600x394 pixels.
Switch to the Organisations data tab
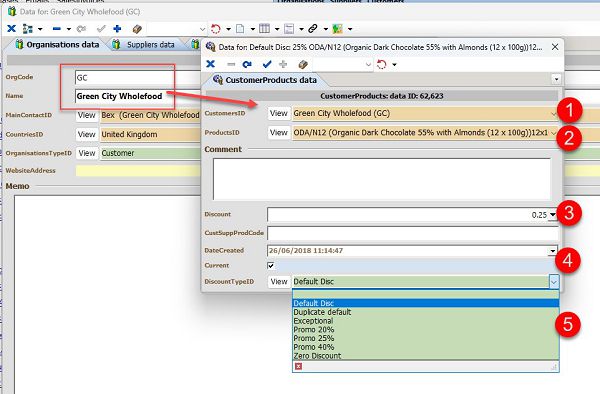click(x=58, y=45)
